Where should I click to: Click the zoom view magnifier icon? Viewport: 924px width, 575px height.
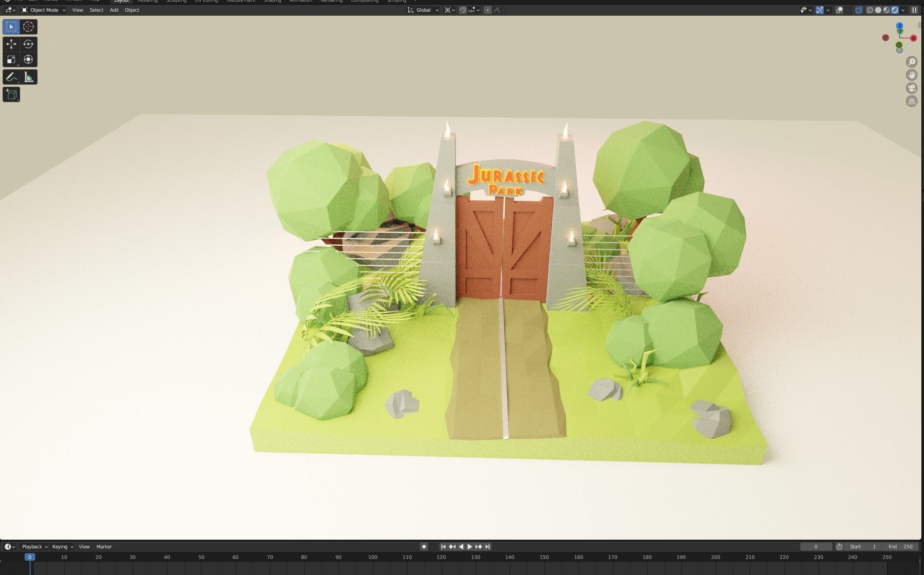point(911,62)
